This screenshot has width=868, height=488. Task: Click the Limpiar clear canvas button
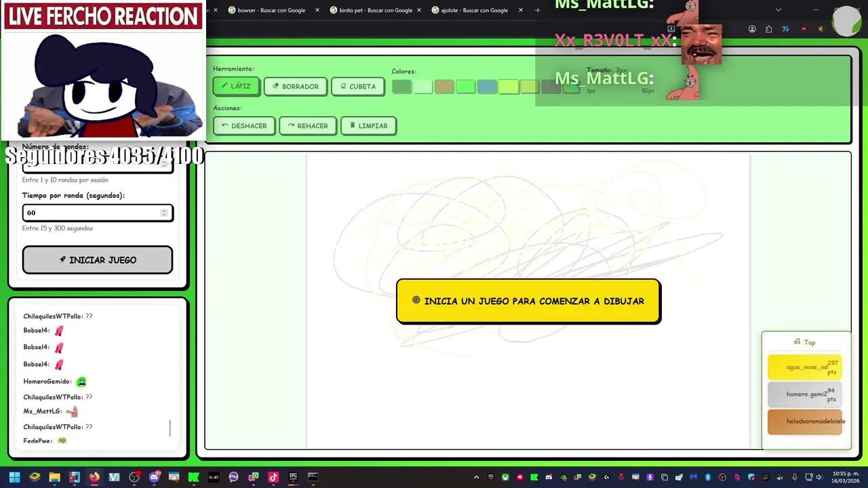click(369, 125)
